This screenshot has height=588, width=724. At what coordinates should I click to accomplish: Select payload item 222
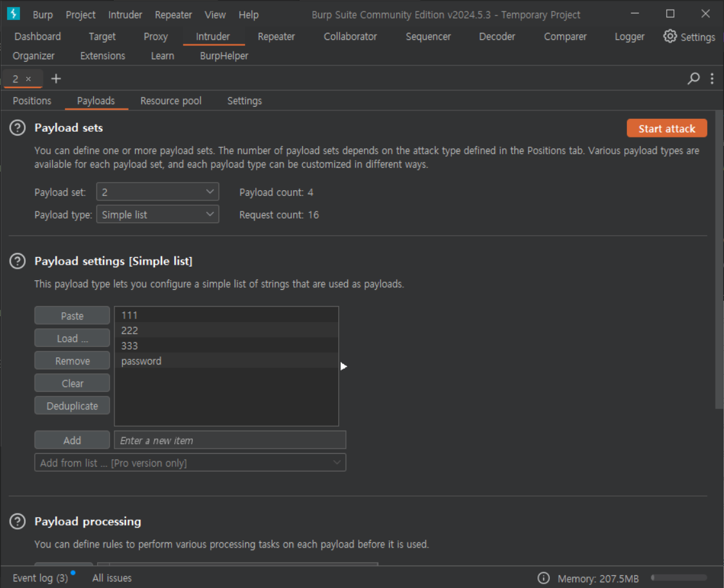click(x=226, y=330)
